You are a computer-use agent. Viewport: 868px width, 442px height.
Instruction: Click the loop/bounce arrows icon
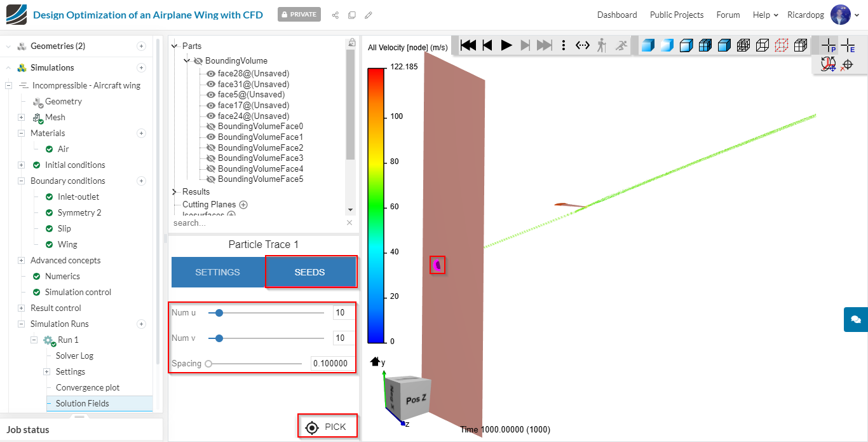pos(583,45)
